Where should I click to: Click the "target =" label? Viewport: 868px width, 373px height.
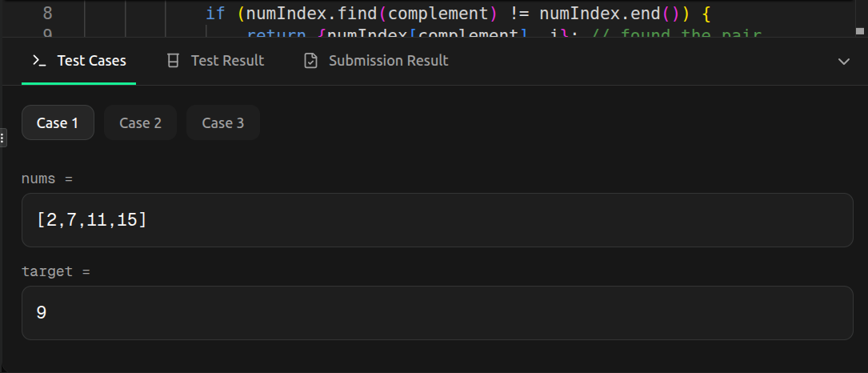[55, 271]
